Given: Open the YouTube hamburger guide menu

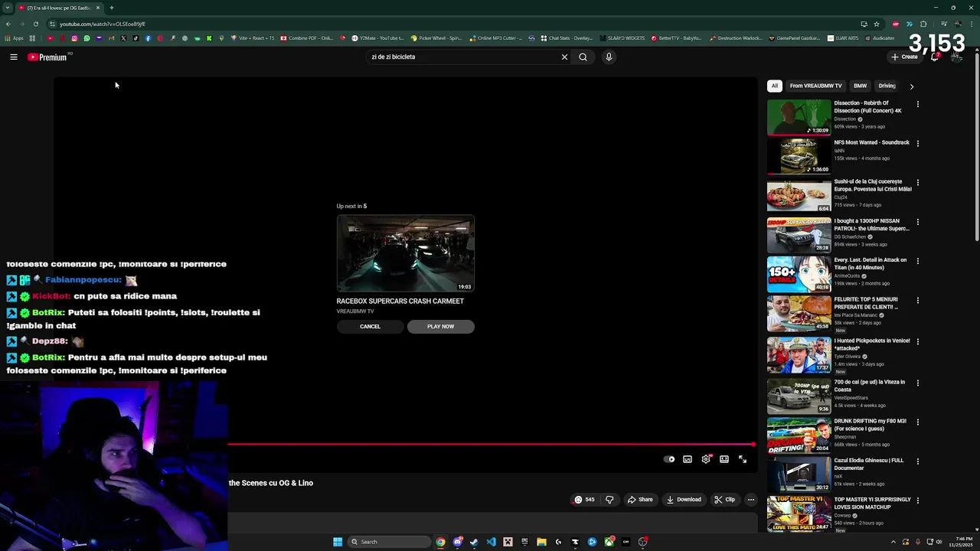Looking at the screenshot, I should pyautogui.click(x=14, y=57).
